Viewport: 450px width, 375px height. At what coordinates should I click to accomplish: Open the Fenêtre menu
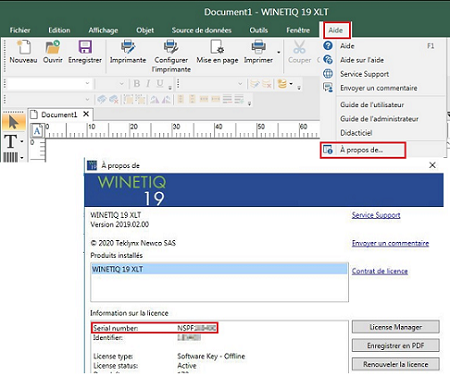pos(298,30)
